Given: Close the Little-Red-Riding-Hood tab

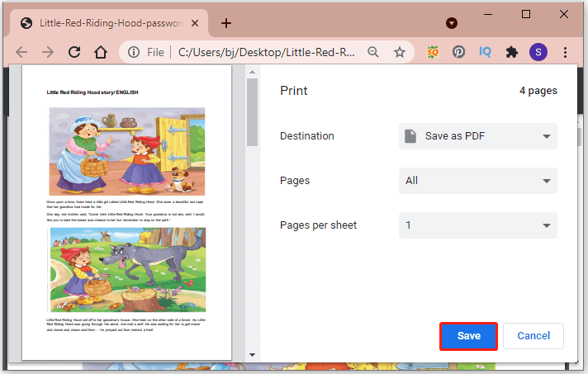Looking at the screenshot, I should pyautogui.click(x=195, y=23).
